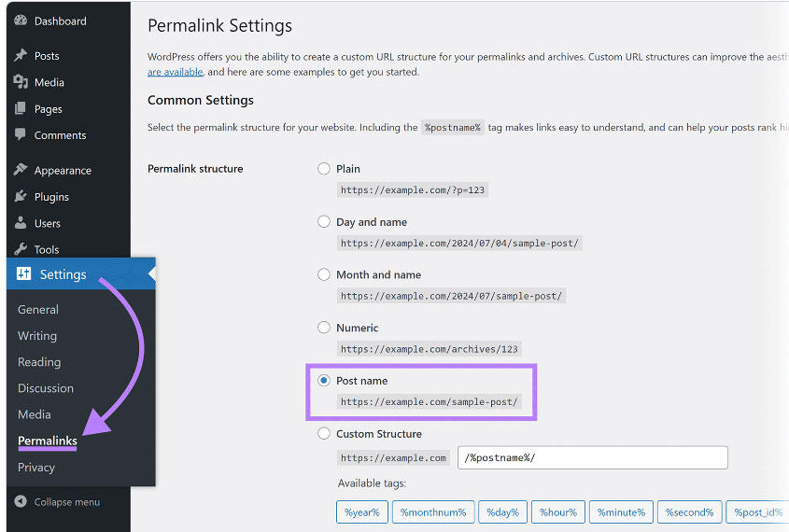
Task: Click the Appearance paintbrush icon
Action: click(x=21, y=171)
